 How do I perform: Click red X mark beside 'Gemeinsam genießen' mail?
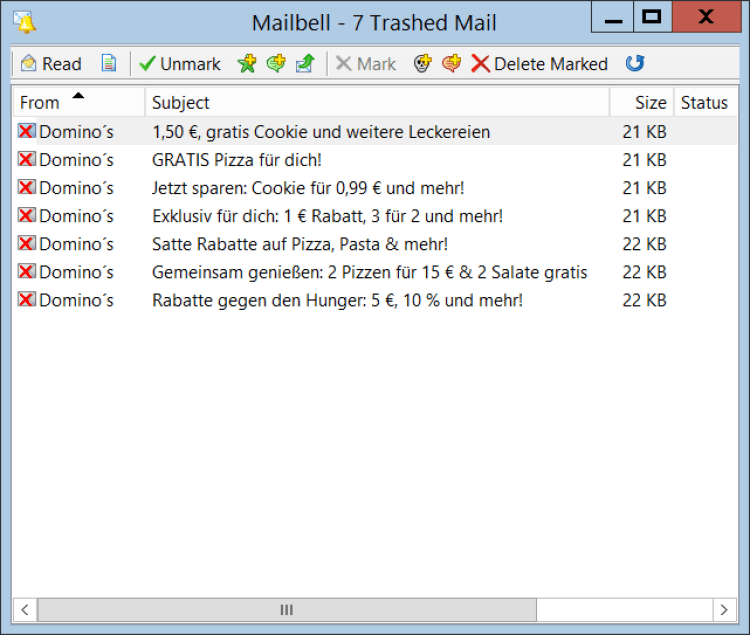(x=27, y=271)
